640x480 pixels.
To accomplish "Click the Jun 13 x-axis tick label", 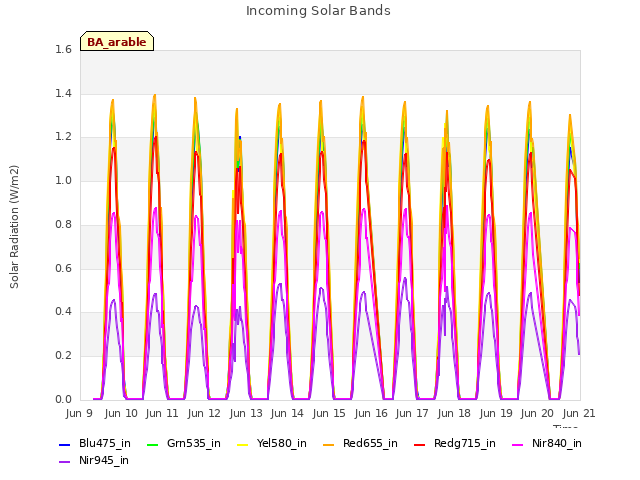I will coord(246,413).
